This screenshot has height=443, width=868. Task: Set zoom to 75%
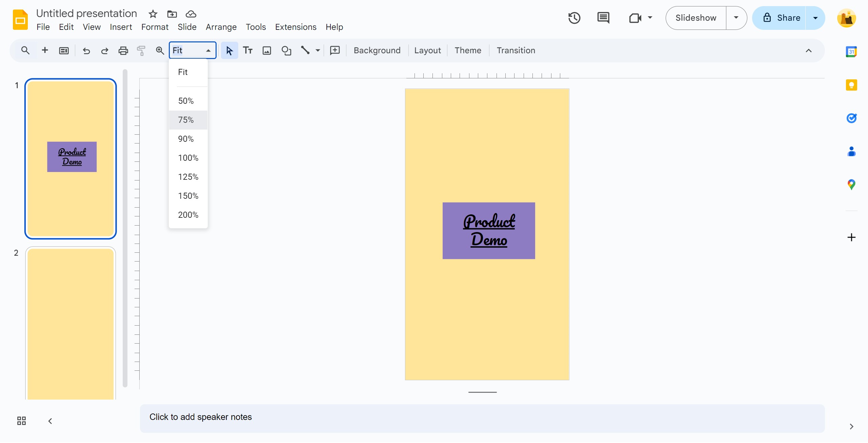coord(188,120)
